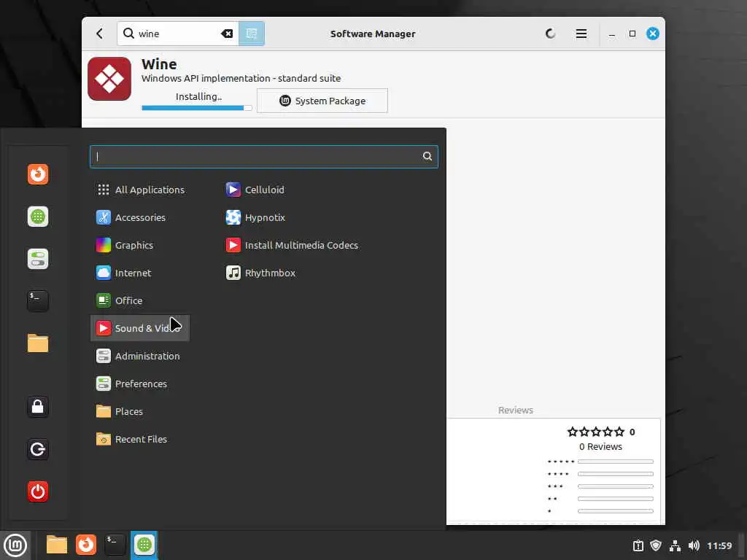Open Firefox from the taskbar
Viewport: 747px width, 560px height.
coord(86,545)
